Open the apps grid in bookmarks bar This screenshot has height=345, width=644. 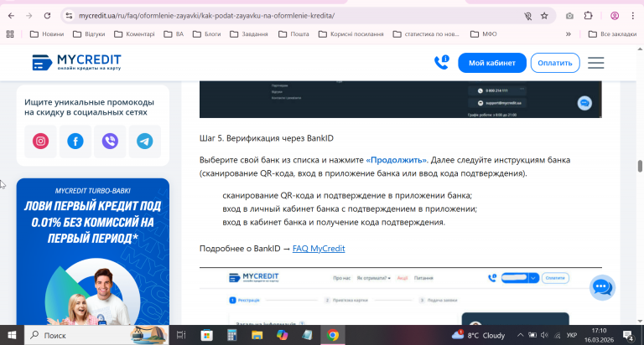10,34
